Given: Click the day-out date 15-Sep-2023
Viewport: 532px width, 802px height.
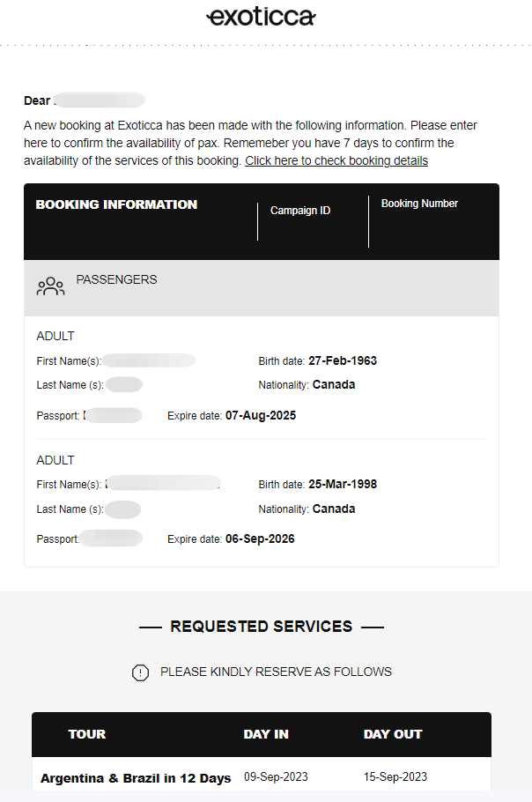Looking at the screenshot, I should click(395, 776).
